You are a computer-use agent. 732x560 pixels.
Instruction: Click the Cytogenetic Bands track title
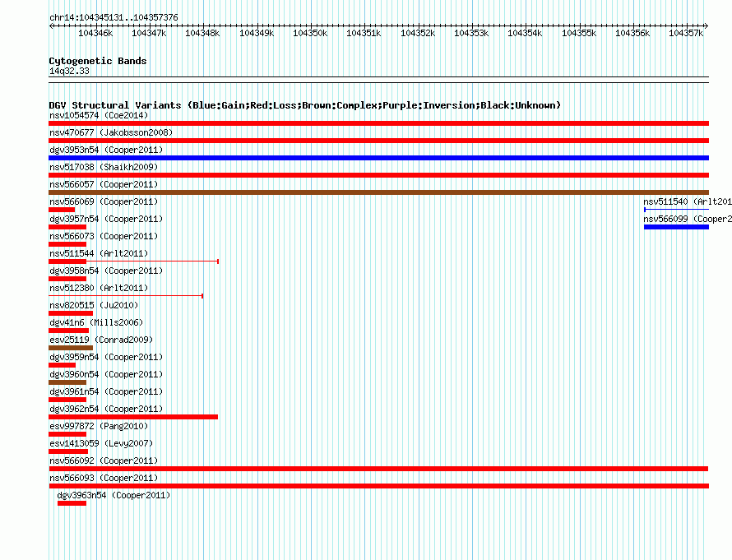(x=98, y=61)
